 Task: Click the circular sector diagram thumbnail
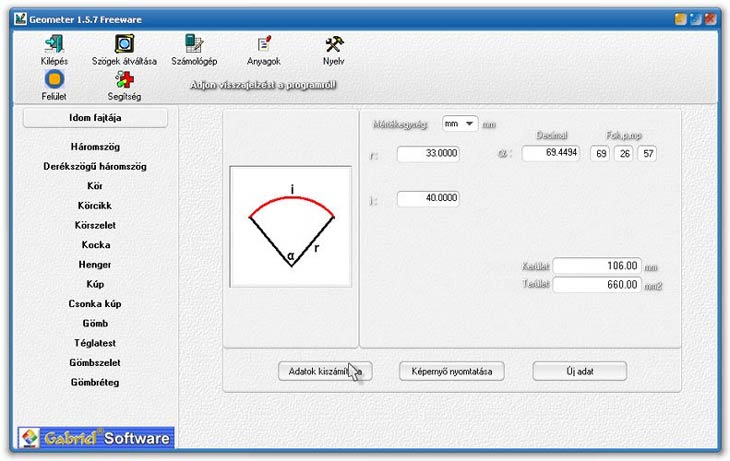[291, 227]
